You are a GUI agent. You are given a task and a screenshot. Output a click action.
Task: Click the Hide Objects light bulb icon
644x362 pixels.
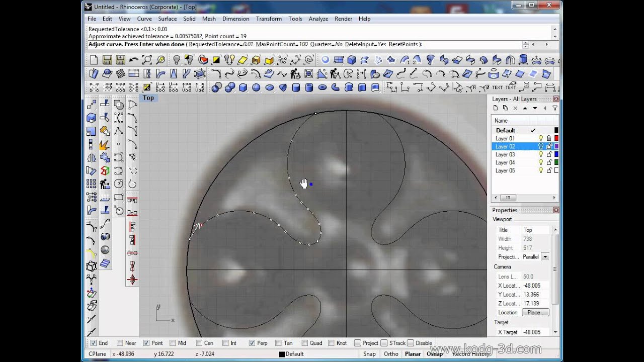click(x=177, y=60)
